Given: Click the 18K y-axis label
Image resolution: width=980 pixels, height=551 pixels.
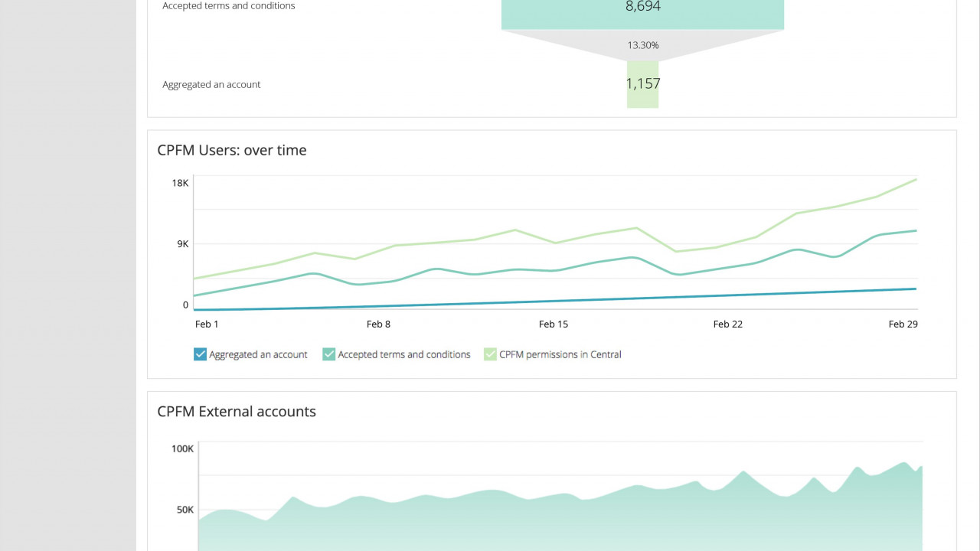Looking at the screenshot, I should [x=180, y=183].
